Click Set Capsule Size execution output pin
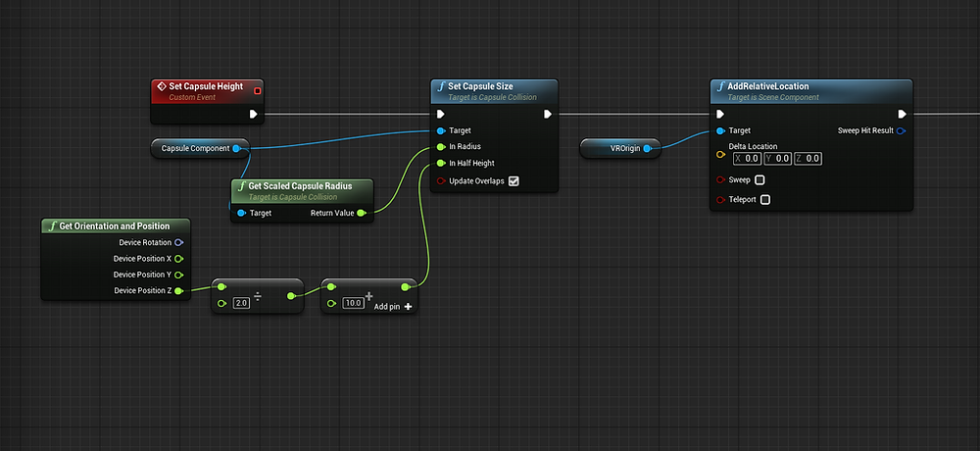This screenshot has height=451, width=980. point(547,114)
